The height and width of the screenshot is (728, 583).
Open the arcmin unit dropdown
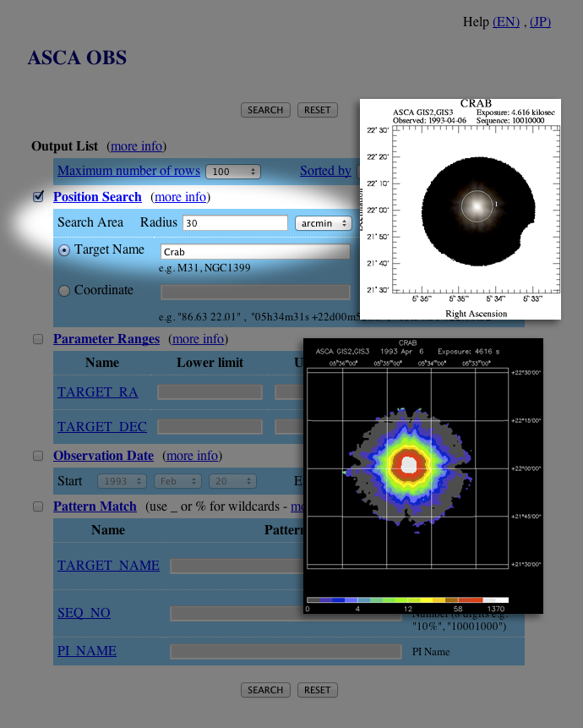tap(324, 223)
